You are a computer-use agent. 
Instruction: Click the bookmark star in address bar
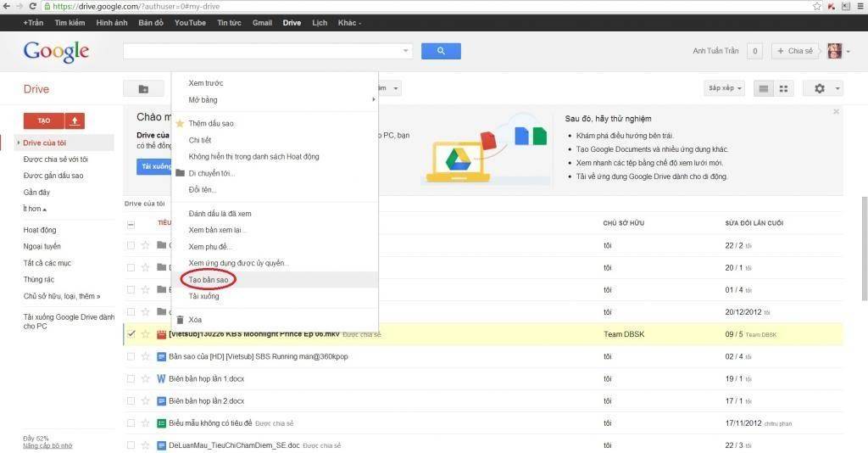817,6
